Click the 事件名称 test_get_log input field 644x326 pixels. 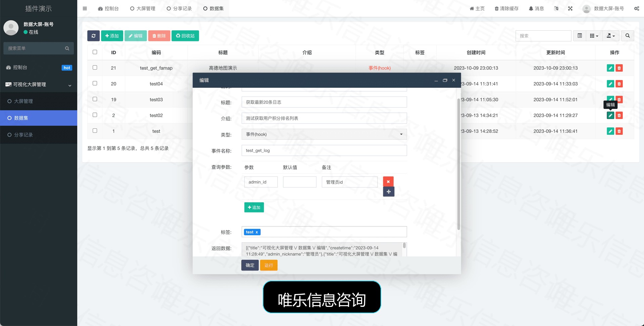(x=324, y=150)
